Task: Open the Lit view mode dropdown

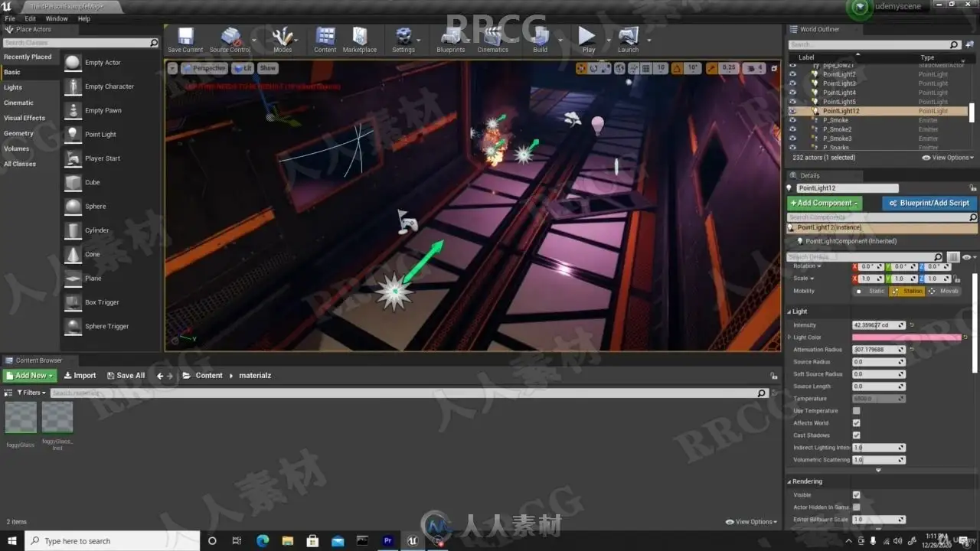Action: [243, 68]
